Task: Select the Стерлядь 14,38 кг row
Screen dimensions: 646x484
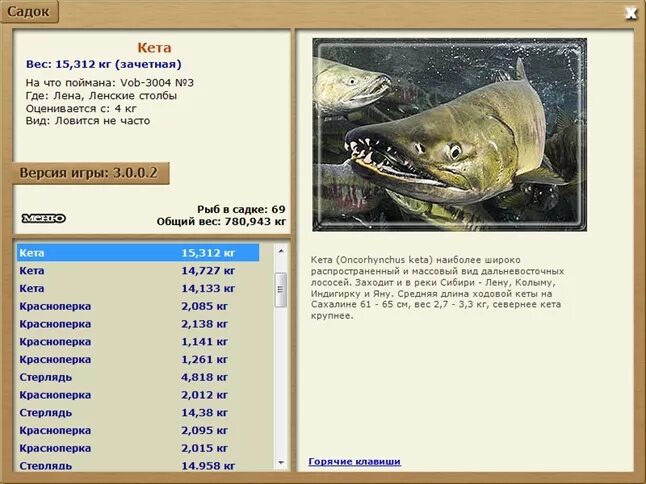Action: [x=138, y=412]
